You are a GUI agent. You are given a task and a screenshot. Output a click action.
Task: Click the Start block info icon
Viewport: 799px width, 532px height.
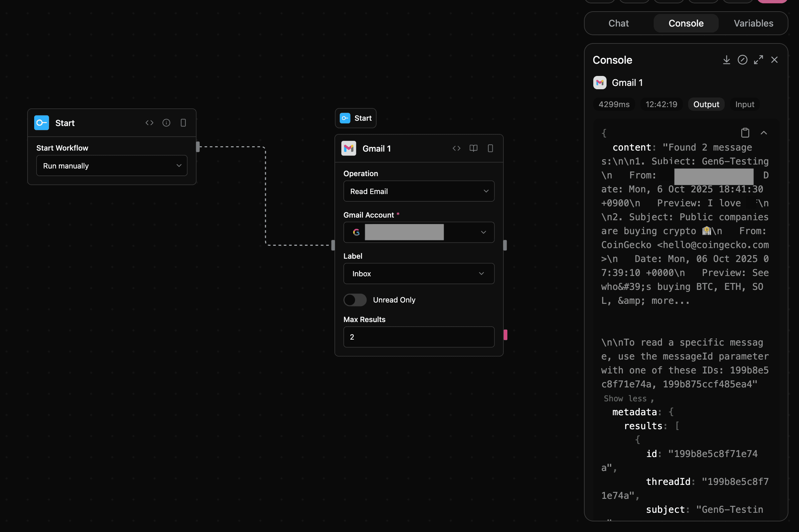click(166, 123)
